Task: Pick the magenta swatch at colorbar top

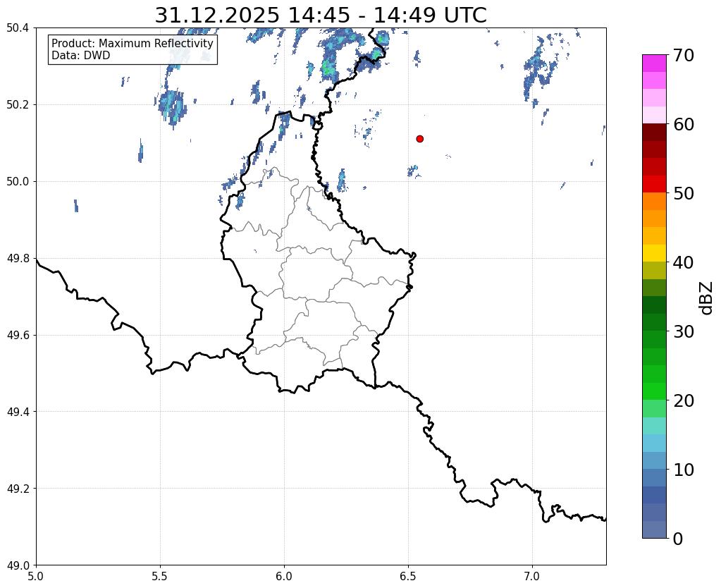Action: tap(654, 63)
